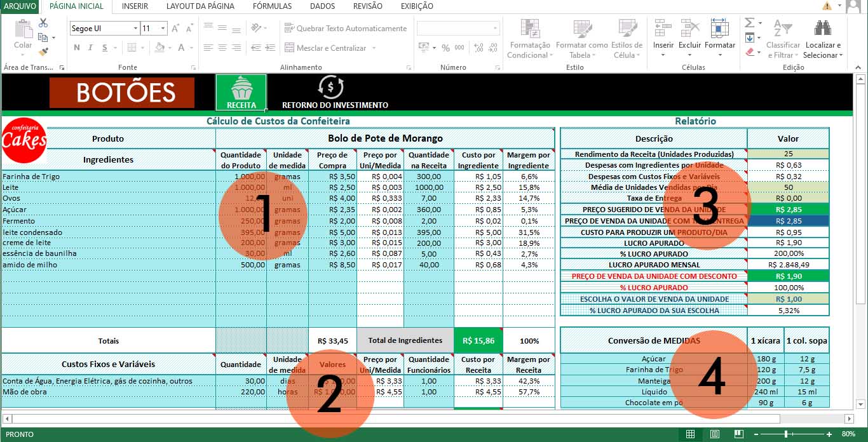Adjust the zoom slider handle
The image size is (868, 442).
(787, 434)
